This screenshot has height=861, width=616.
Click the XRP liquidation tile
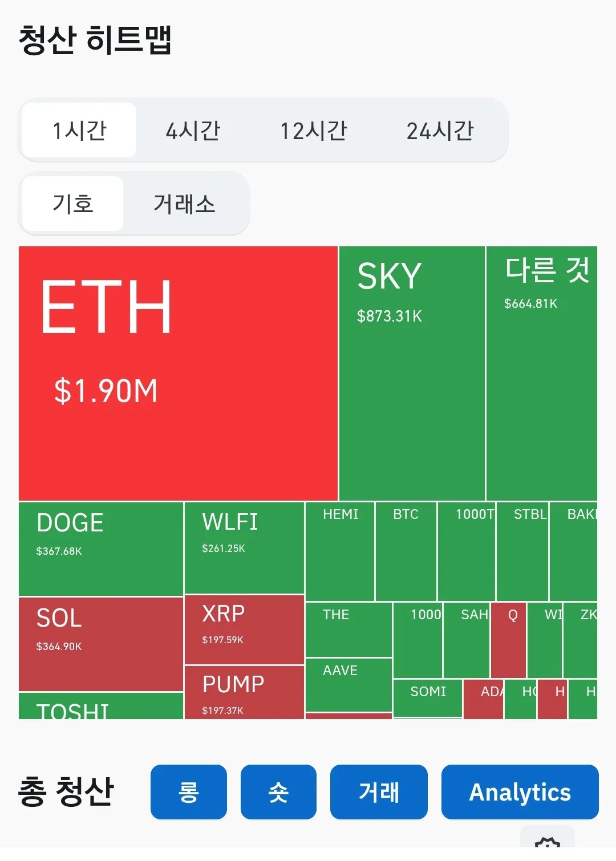click(244, 629)
